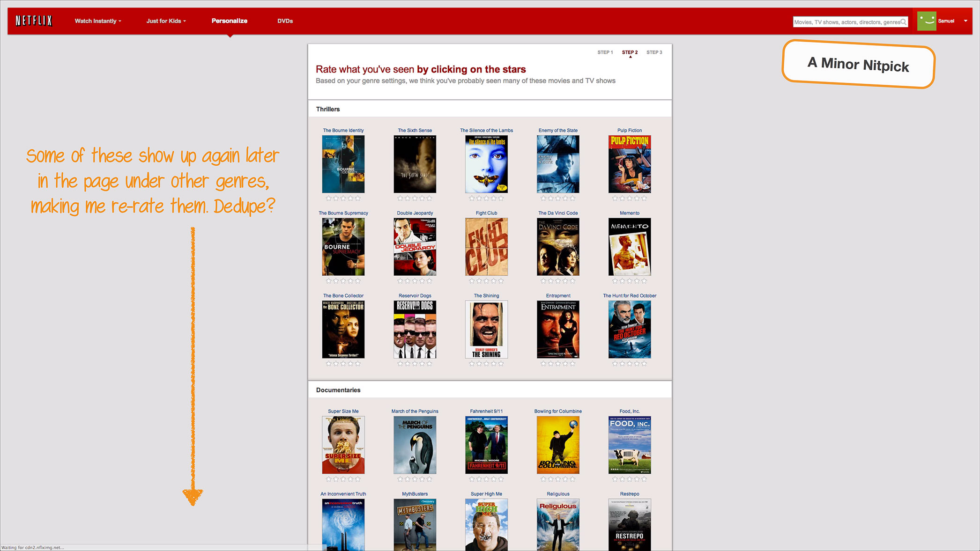Expand the Just for Kids menu
Image resolution: width=980 pixels, height=551 pixels.
(x=166, y=21)
